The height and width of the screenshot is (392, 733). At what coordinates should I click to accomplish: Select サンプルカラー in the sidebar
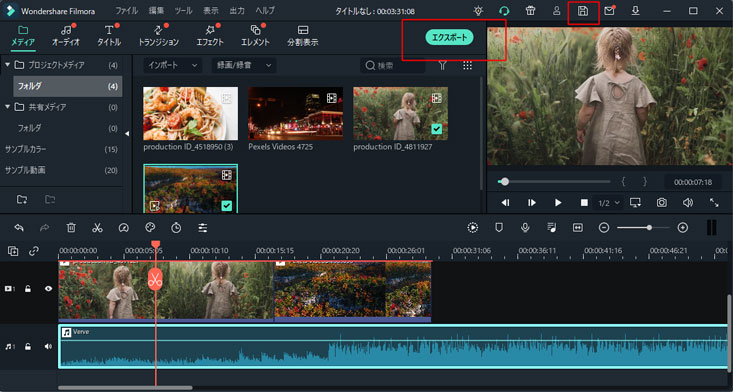coord(26,149)
